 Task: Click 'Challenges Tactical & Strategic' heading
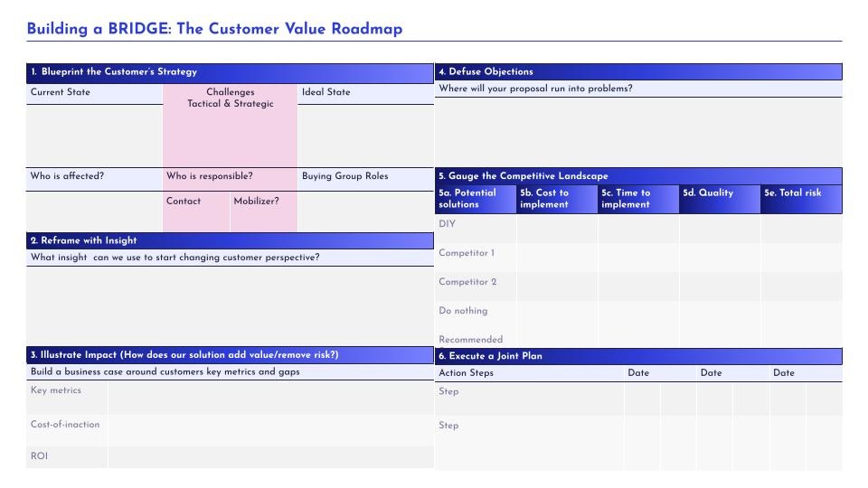tap(231, 98)
